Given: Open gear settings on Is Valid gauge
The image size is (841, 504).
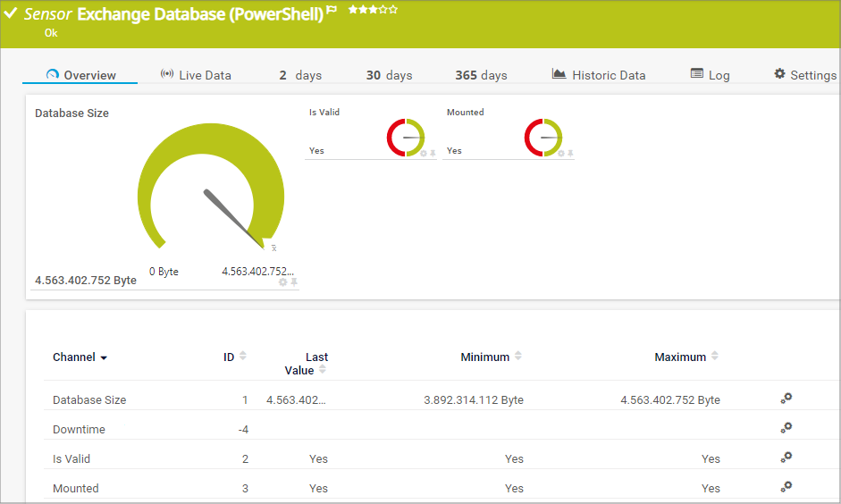Looking at the screenshot, I should tap(424, 154).
